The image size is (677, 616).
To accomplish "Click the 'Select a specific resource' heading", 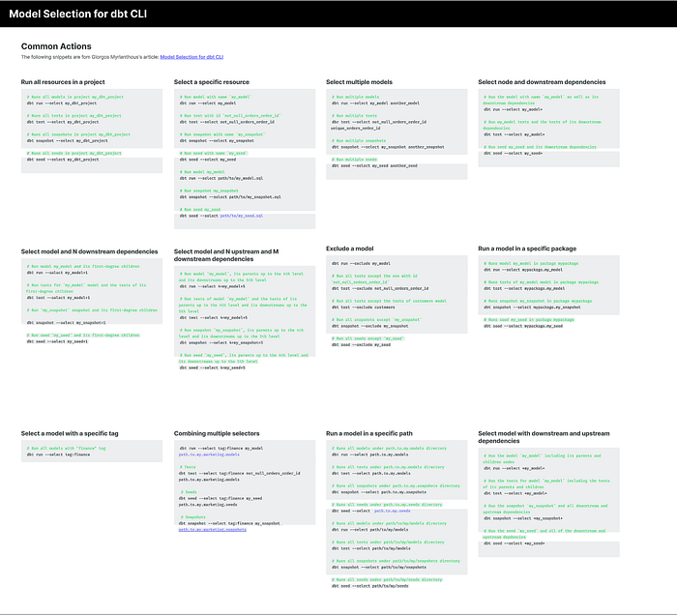I will (x=212, y=82).
